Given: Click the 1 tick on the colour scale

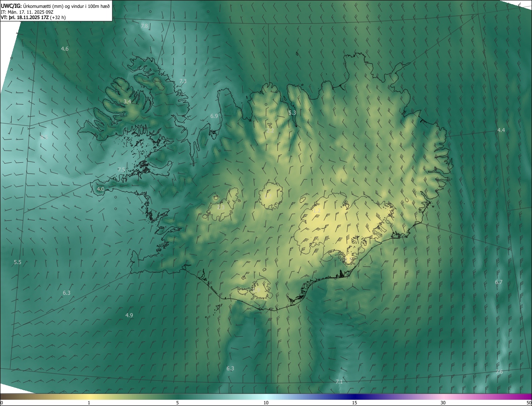Looking at the screenshot, I should [x=89, y=403].
